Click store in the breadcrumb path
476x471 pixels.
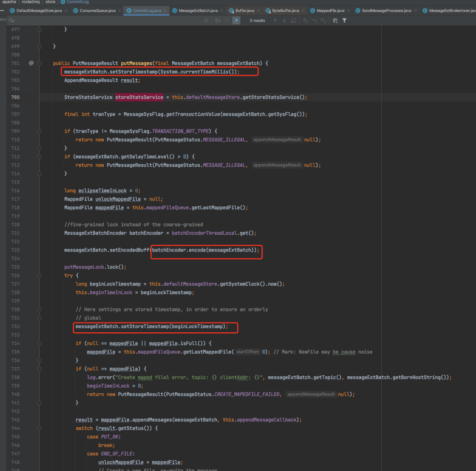click(x=50, y=2)
